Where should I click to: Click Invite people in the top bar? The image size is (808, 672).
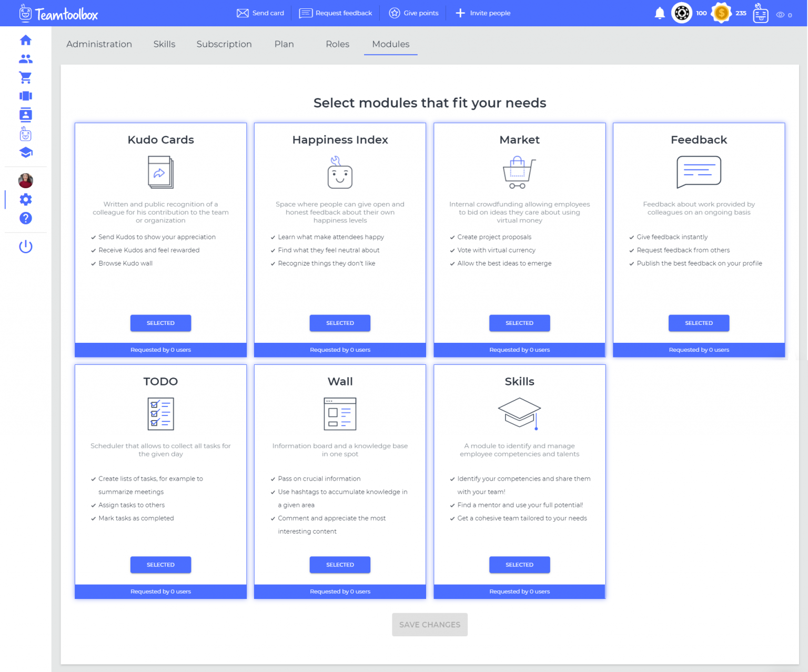[482, 13]
